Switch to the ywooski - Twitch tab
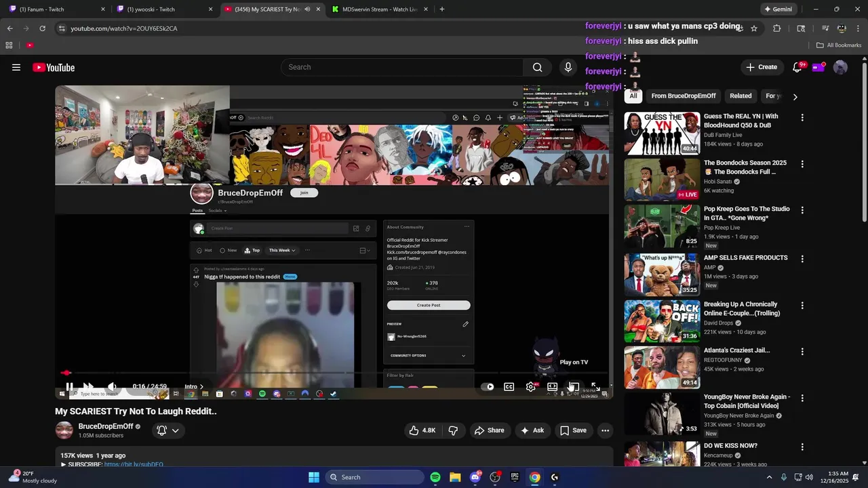Screen dimensions: 868x488 click(x=165, y=9)
